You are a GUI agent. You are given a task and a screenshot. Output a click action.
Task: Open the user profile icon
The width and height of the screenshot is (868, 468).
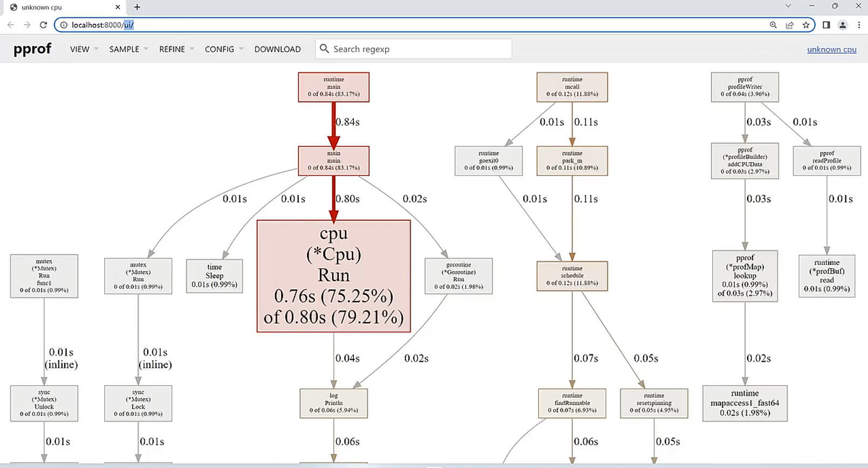[843, 25]
